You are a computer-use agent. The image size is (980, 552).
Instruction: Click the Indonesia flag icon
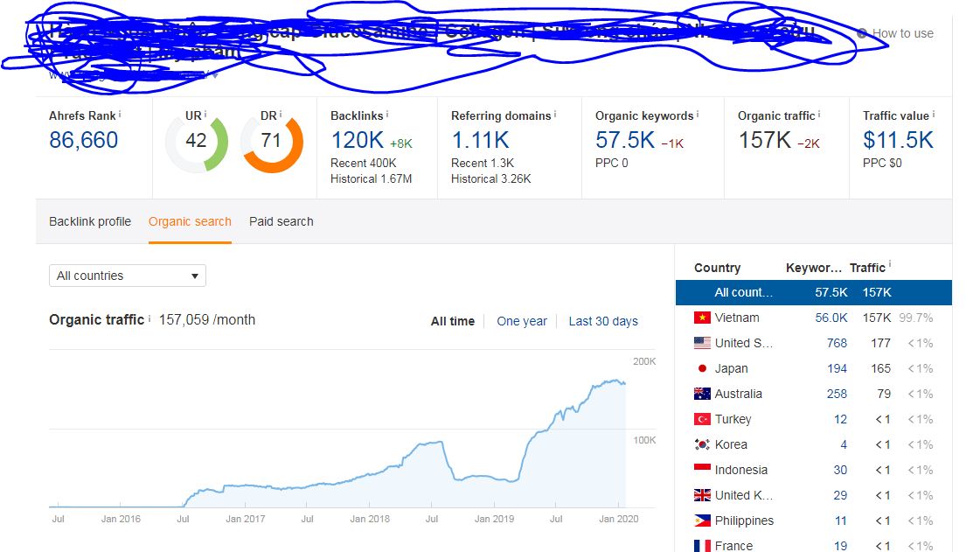tap(703, 470)
